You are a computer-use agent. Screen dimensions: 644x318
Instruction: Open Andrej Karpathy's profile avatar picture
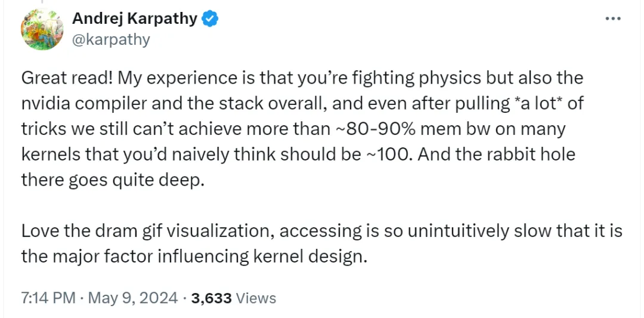pyautogui.click(x=42, y=29)
